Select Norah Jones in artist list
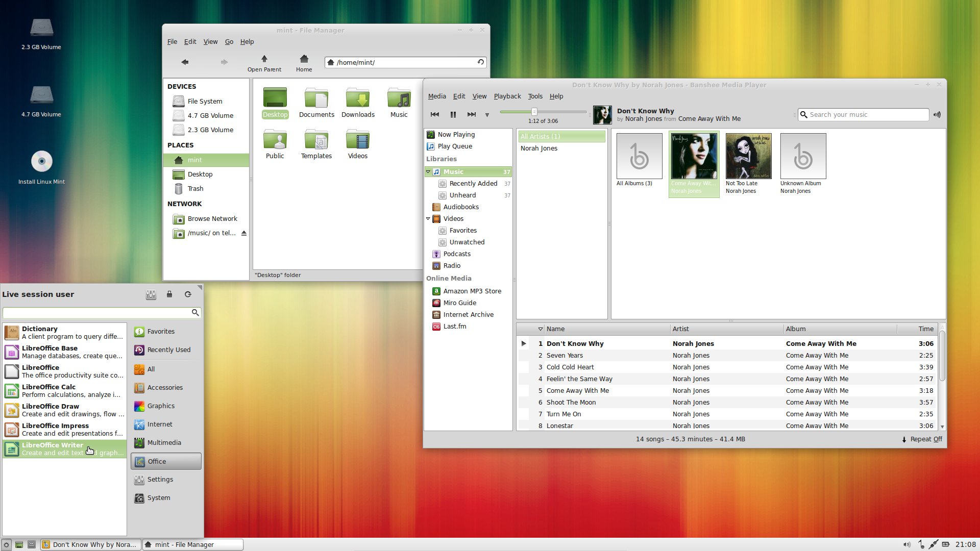 pos(539,148)
